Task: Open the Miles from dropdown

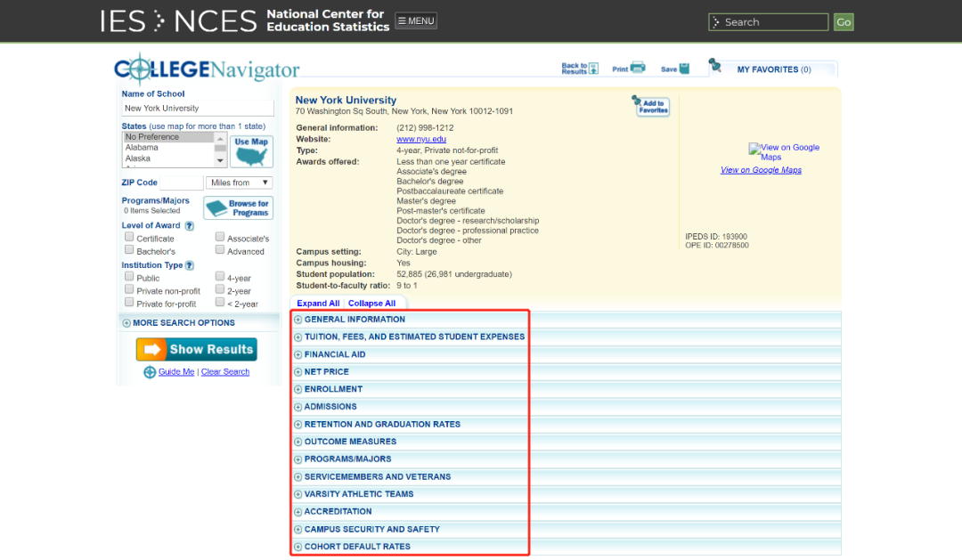Action: point(239,183)
